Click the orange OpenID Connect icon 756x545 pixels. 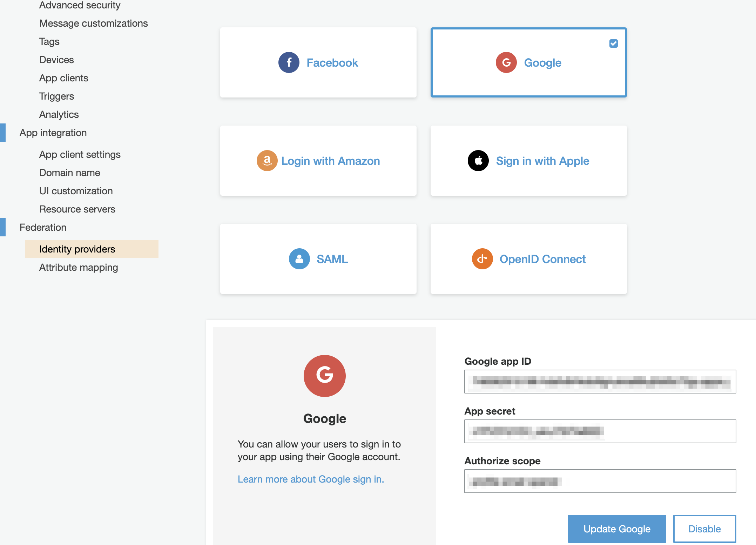point(482,259)
